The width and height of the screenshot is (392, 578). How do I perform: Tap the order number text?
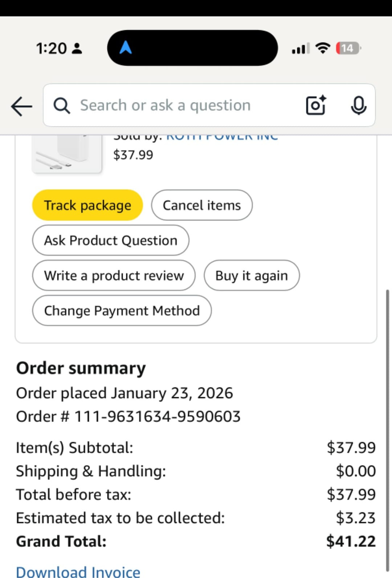pyautogui.click(x=128, y=417)
